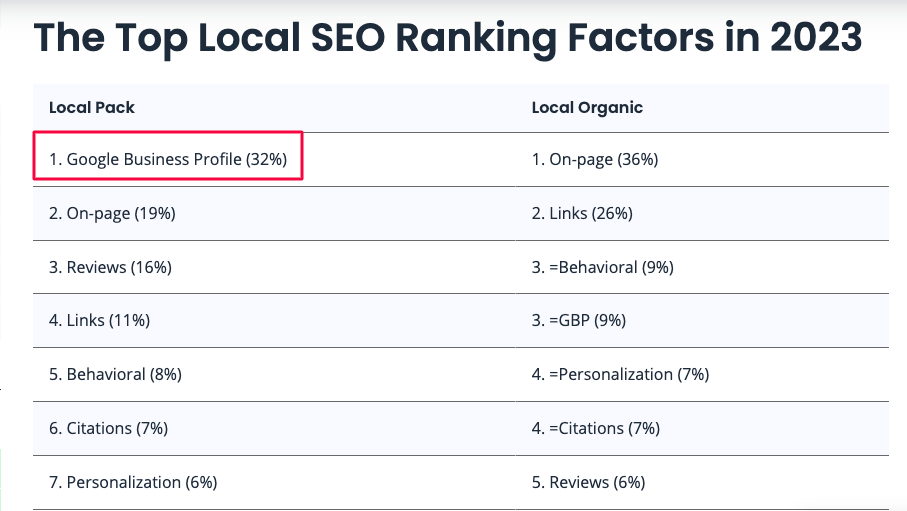
Task: Click the =Behavioral (9%) entry
Action: point(603,267)
